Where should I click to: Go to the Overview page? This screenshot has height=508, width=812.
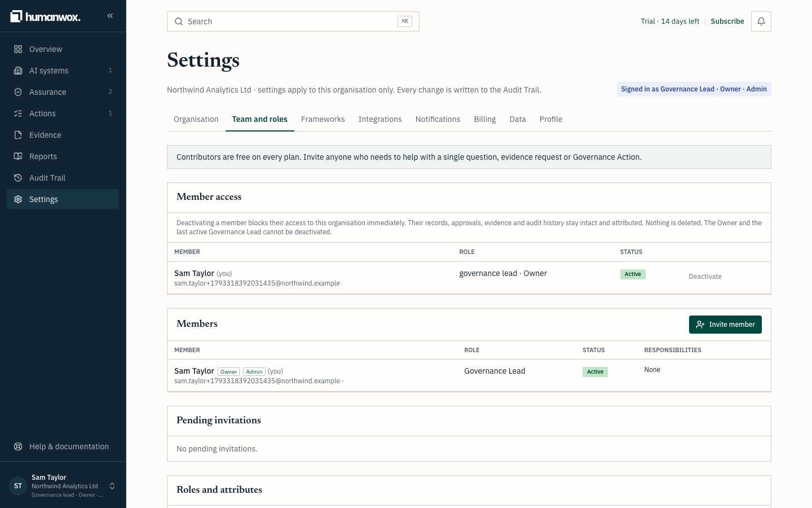[63, 49]
